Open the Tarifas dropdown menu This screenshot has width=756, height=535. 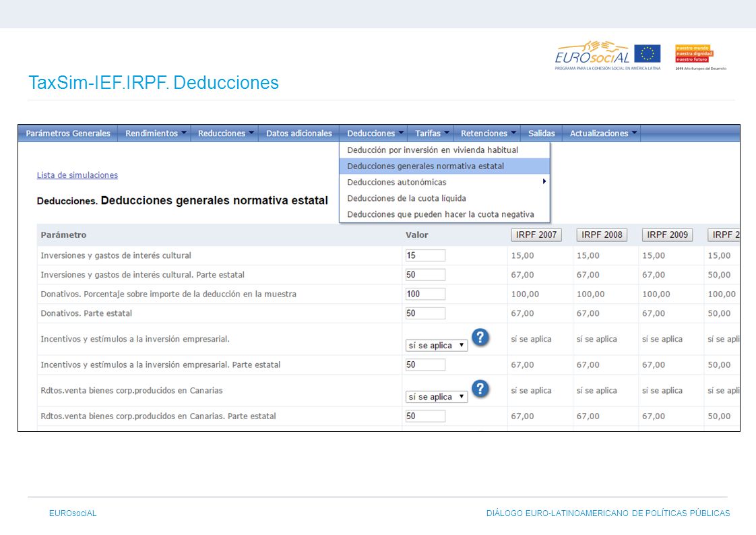(431, 133)
